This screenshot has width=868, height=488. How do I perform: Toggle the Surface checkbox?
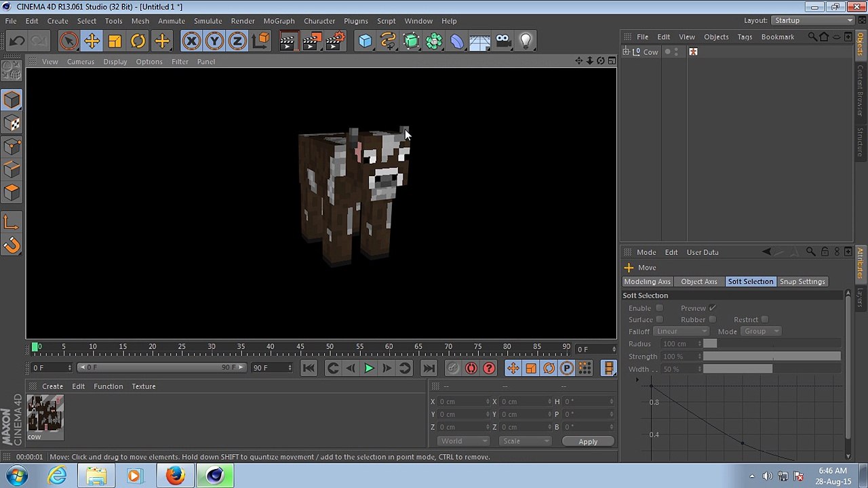pyautogui.click(x=659, y=320)
